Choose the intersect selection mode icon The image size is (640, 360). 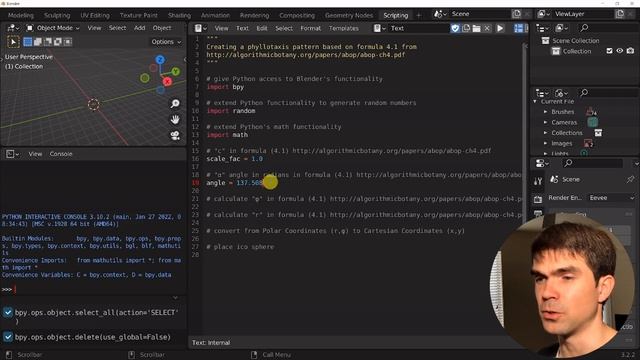tap(68, 42)
